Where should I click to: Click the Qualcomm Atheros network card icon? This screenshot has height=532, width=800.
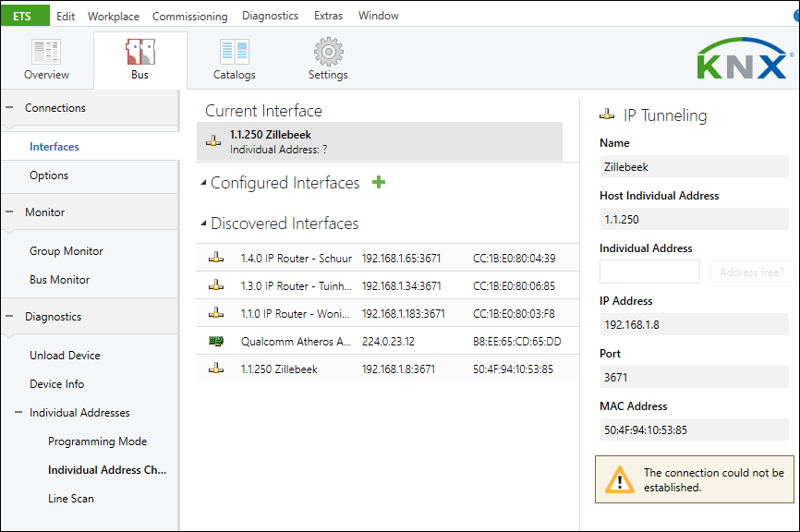(216, 341)
